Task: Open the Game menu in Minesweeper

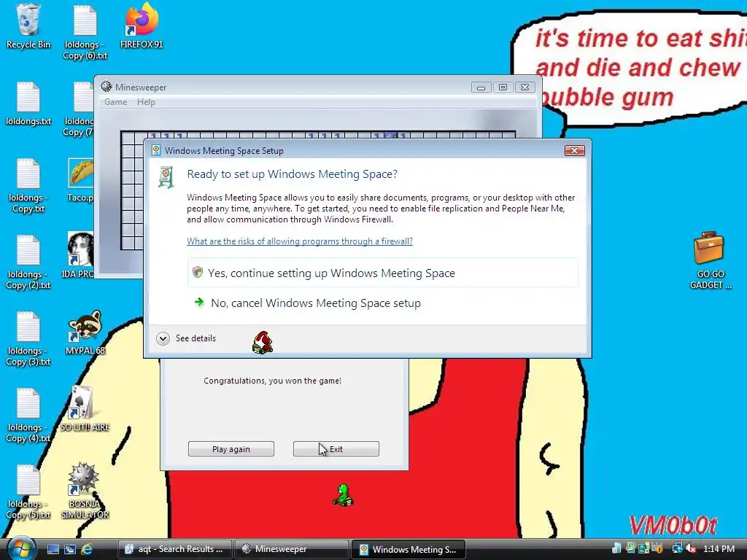Action: click(116, 102)
